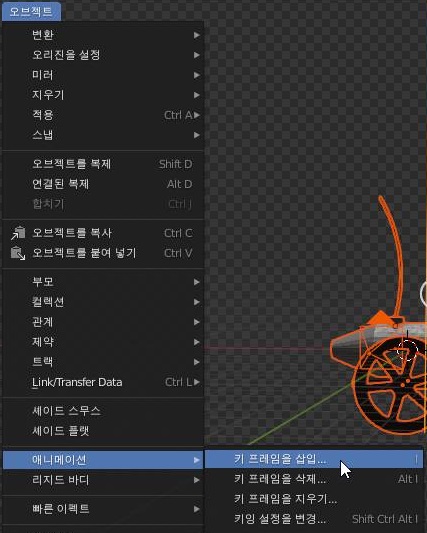Expand the 빠른 이펙트 submenu

[x=103, y=509]
